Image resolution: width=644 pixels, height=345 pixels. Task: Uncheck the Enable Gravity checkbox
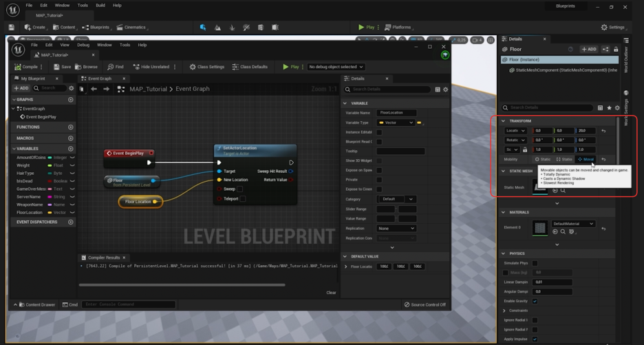tap(535, 302)
